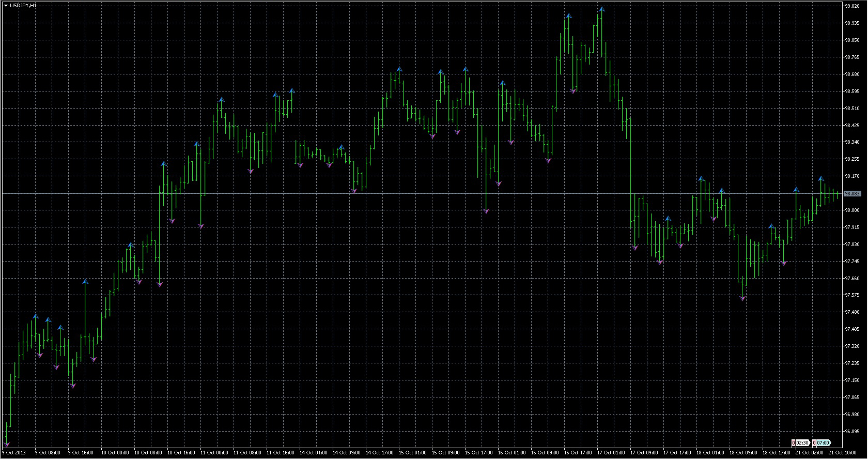Click the 98.510 price axis label
The width and height of the screenshot is (868, 459).
[x=851, y=109]
